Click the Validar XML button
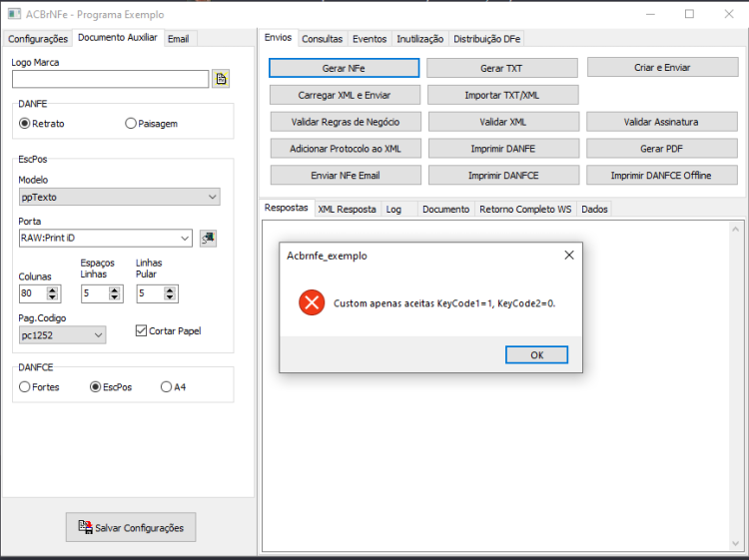This screenshot has width=749, height=560. (x=503, y=122)
